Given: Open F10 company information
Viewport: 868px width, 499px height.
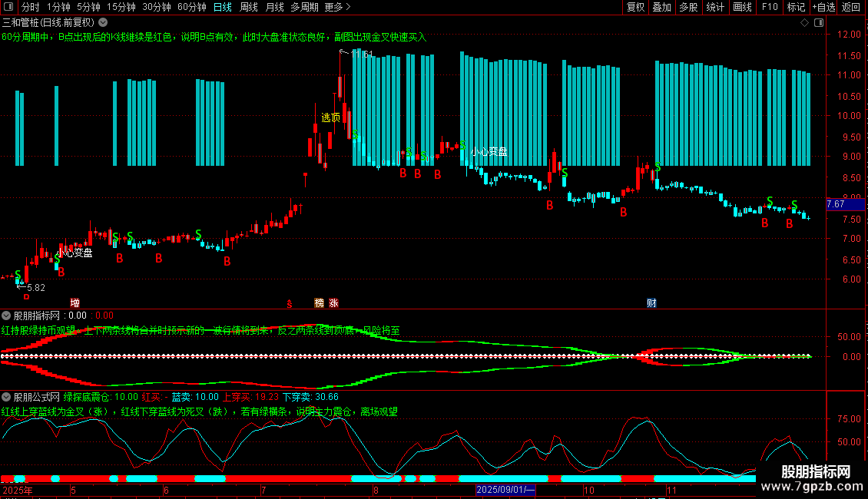Looking at the screenshot, I should [x=770, y=7].
